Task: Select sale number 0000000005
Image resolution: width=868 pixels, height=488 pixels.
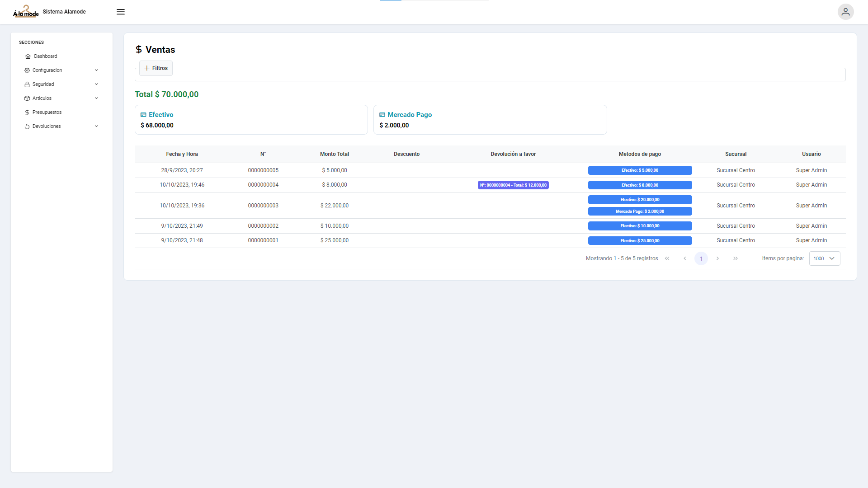Action: click(x=263, y=170)
